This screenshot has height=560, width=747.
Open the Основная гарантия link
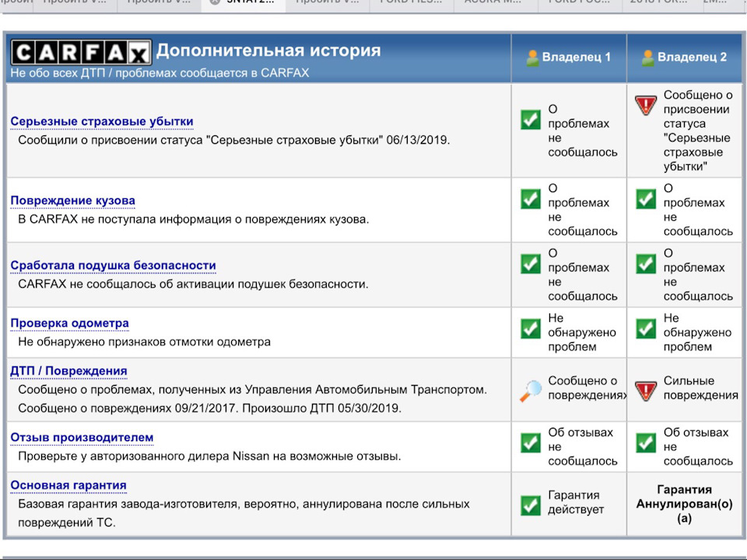pos(68,485)
